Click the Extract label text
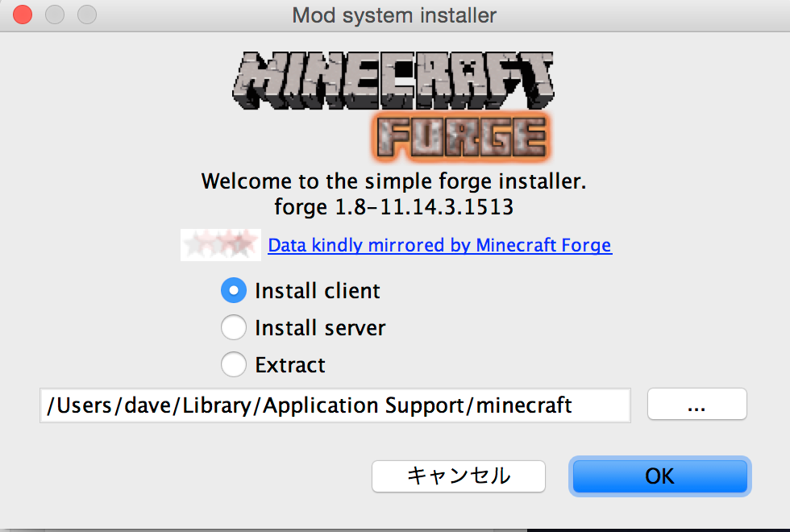Viewport: 790px width, 532px height. [x=290, y=364]
